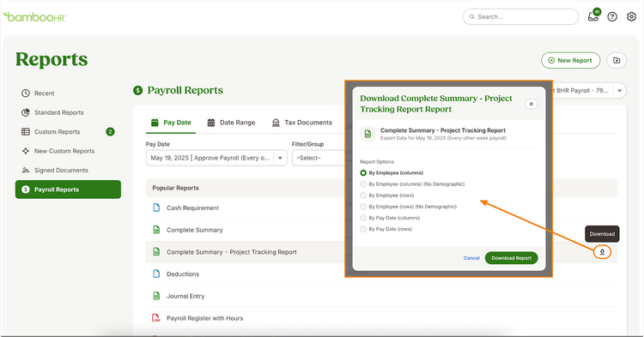Open the Complete Summary report
Screen dimensions: 644x337
pyautogui.click(x=195, y=230)
